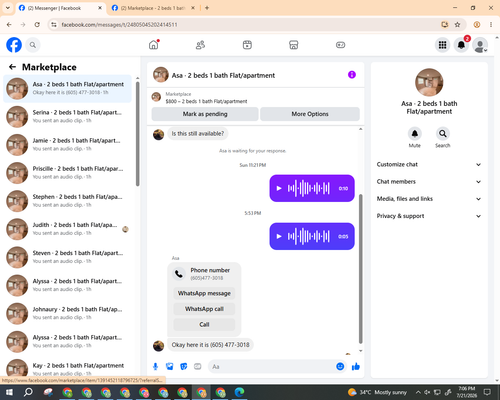
Task: Open Chrome three-dot menu
Action: [x=491, y=24]
